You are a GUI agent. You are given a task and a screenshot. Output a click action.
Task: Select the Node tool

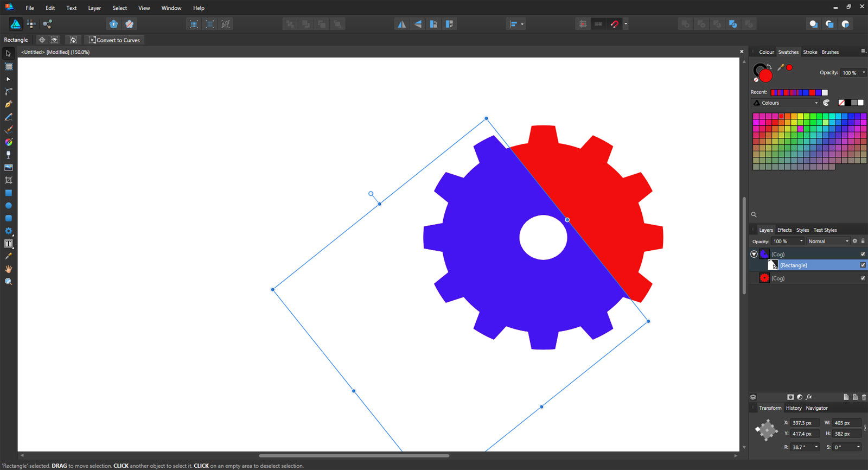[x=8, y=79]
